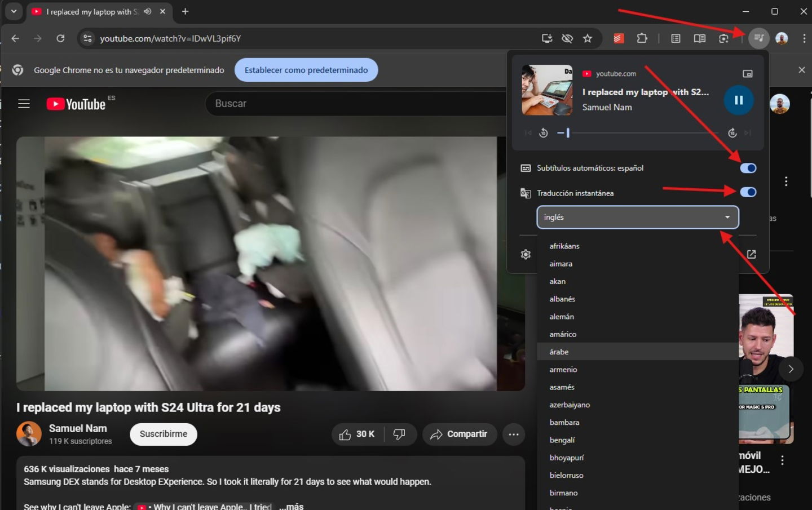Select amárico in the language list
Image resolution: width=812 pixels, height=510 pixels.
pyautogui.click(x=638, y=334)
